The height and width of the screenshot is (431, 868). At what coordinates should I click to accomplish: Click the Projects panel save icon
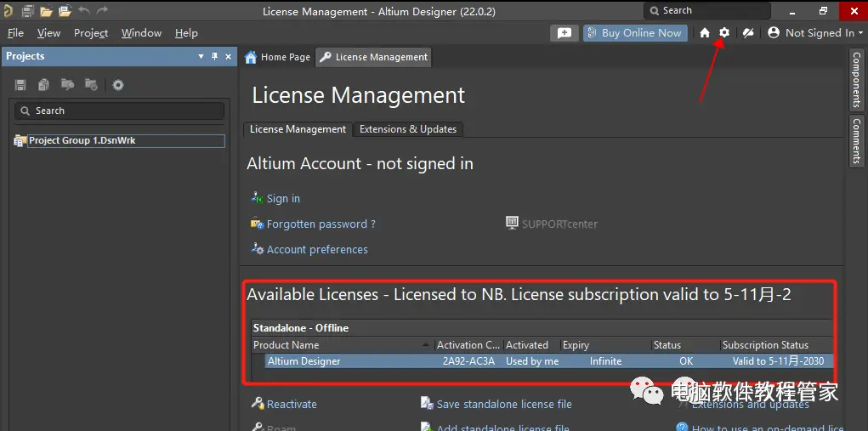[x=20, y=85]
